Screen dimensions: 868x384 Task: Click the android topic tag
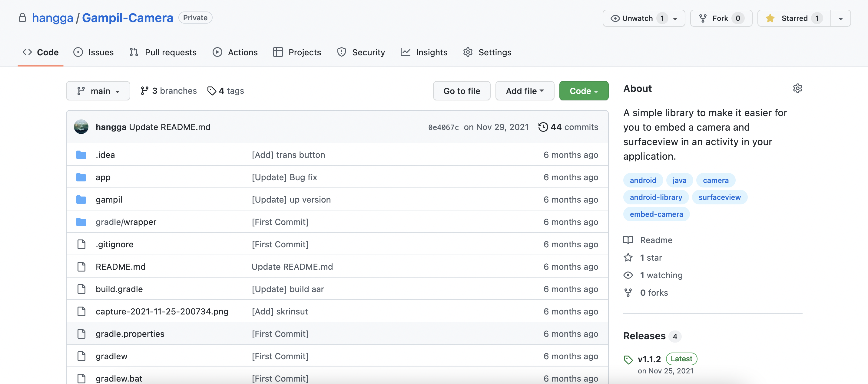(x=643, y=181)
